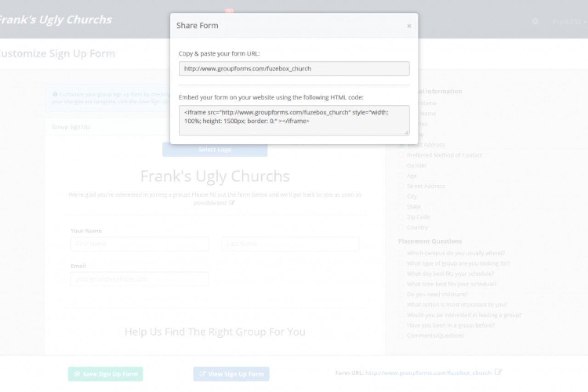Enable the State checkbox
Image resolution: width=588 pixels, height=392 pixels.
401,207
